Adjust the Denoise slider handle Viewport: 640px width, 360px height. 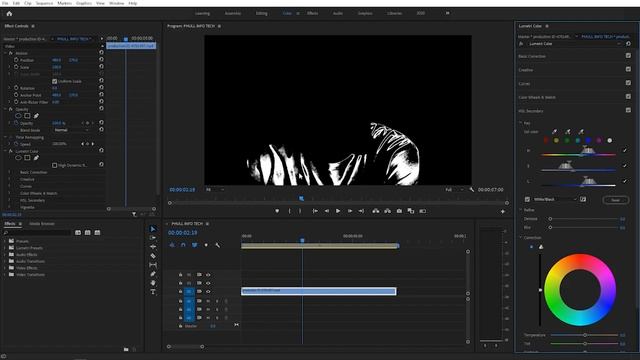(550, 219)
